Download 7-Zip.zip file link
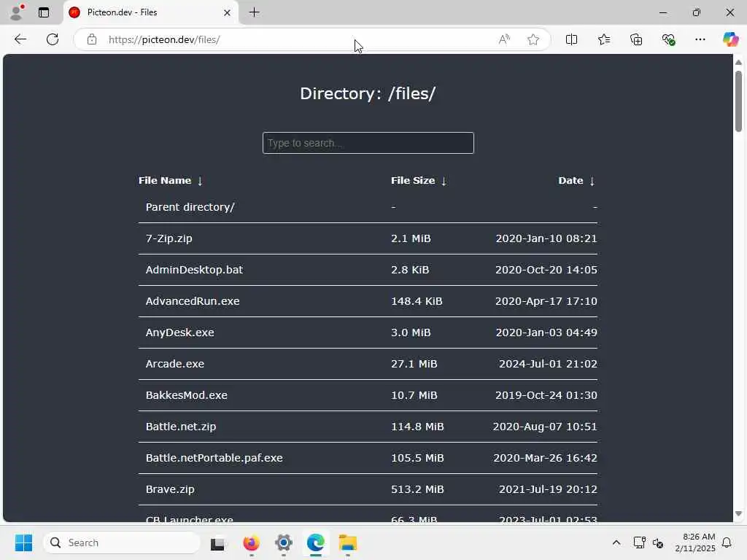 169,238
